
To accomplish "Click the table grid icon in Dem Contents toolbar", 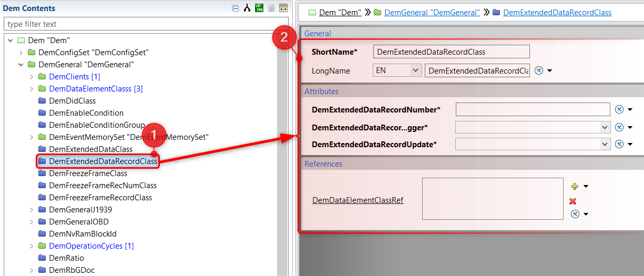I will click(283, 8).
